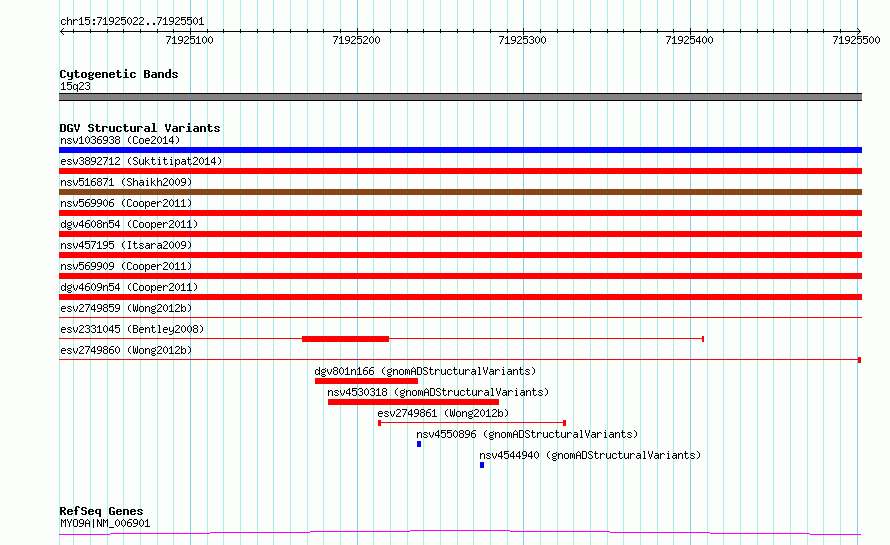Viewport: 890px width, 545px height.
Task: Click the nsv1036938 (Coe2014) label
Action: [x=120, y=140]
